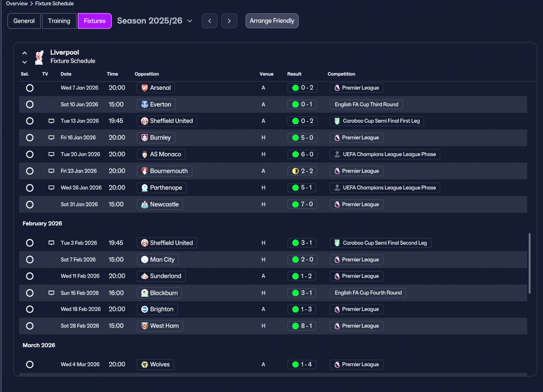This screenshot has width=543, height=392.
Task: Go to the previous season with left arrow
Action: pos(210,21)
